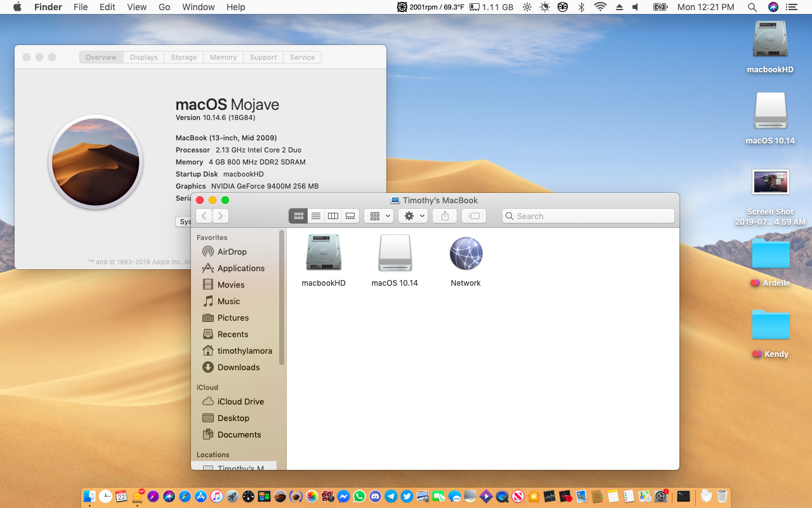Open the View menu
Viewport: 812px width, 508px height.
point(137,7)
